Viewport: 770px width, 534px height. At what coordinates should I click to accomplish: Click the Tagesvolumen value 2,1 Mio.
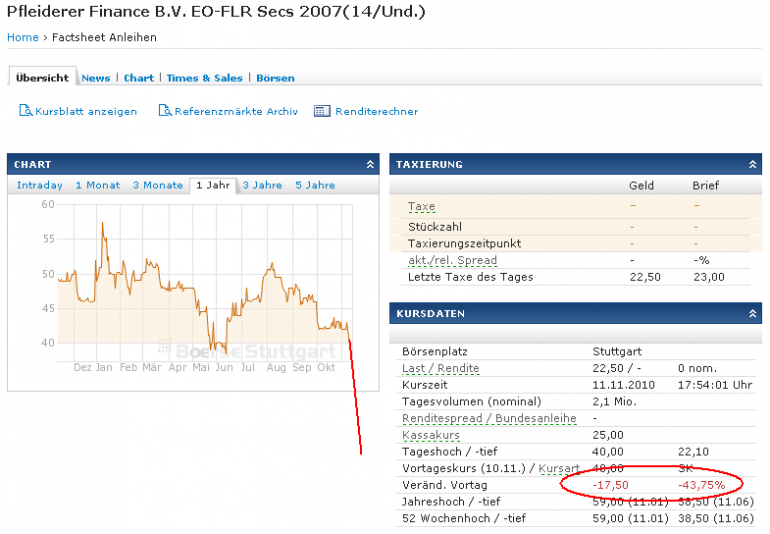pyautogui.click(x=614, y=402)
